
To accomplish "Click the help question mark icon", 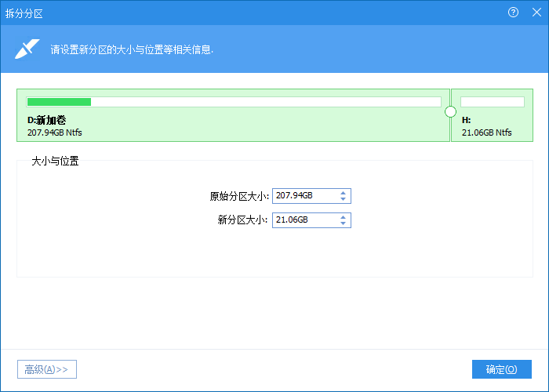I will click(514, 13).
